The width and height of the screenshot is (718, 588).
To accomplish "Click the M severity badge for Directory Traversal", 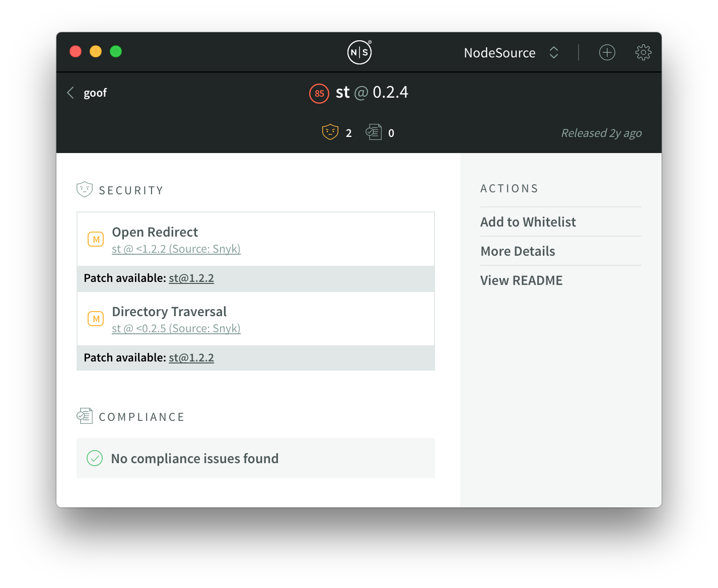I will tap(96, 319).
